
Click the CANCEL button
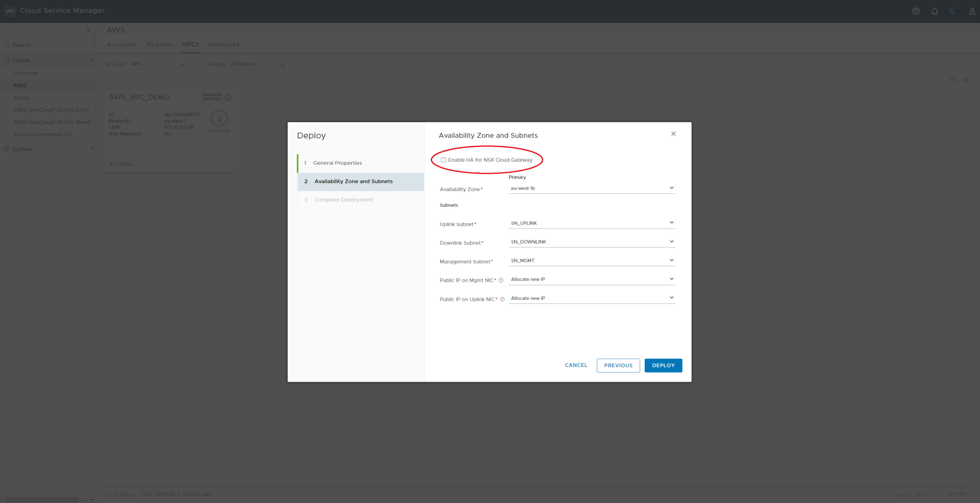576,365
